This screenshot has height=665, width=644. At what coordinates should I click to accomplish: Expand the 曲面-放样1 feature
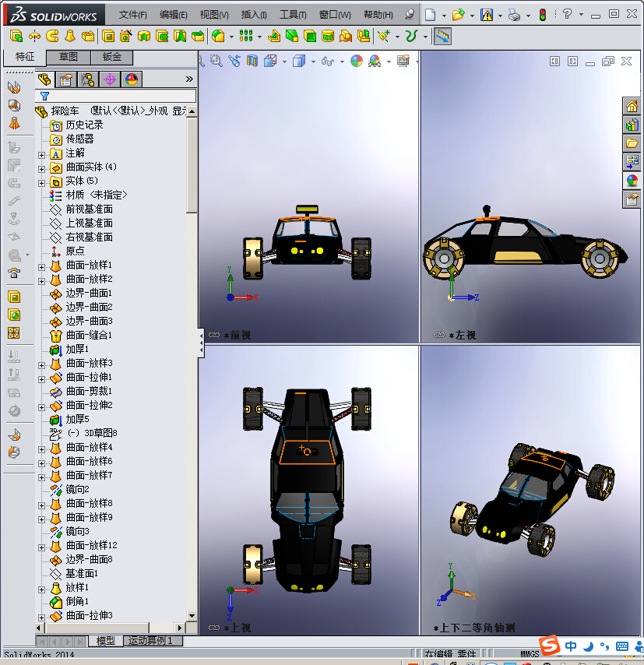41,267
